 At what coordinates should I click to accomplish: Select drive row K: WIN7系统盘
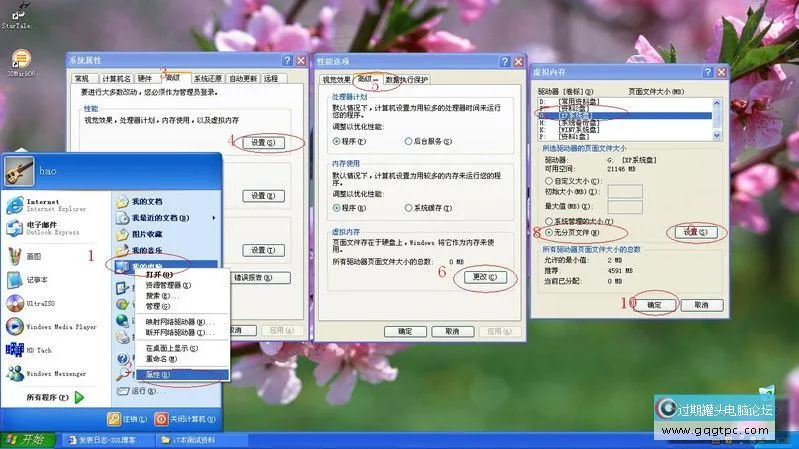click(x=625, y=130)
